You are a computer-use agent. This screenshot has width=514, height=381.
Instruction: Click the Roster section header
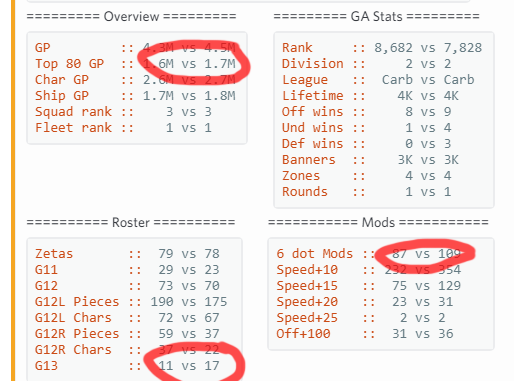point(131,222)
